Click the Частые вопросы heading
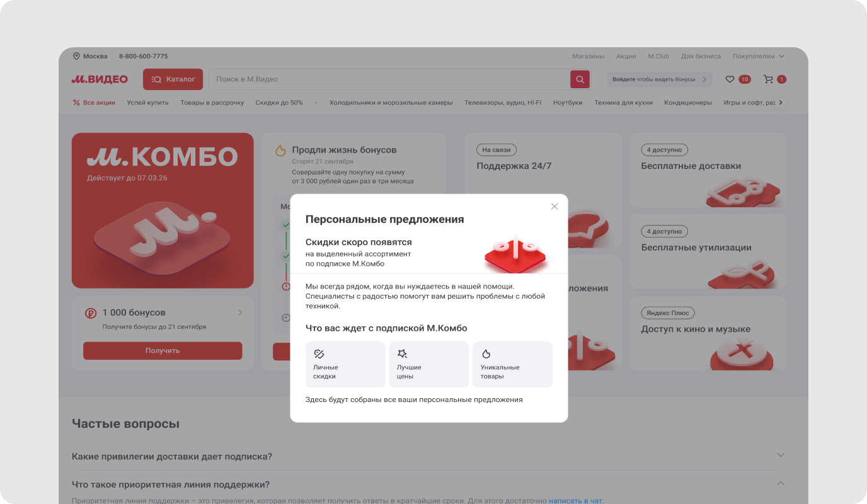Screen dimensions: 867x504 [x=125, y=424]
